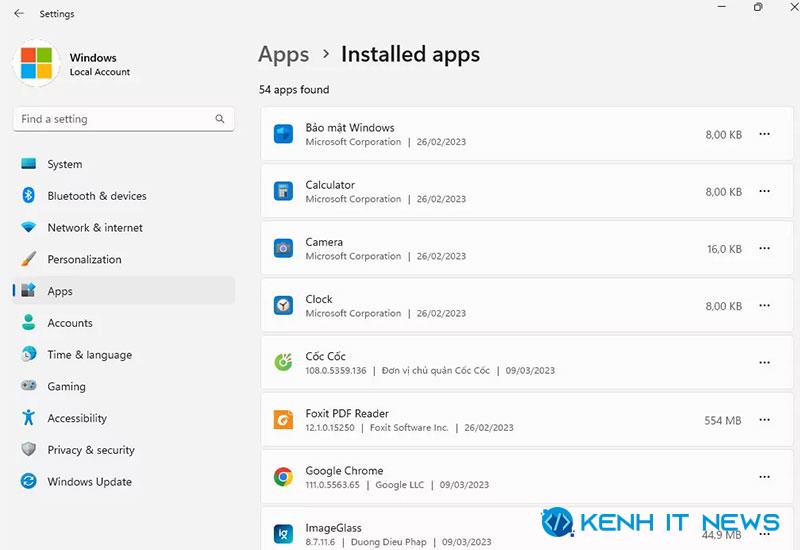Image resolution: width=800 pixels, height=550 pixels.
Task: Go to Privacy & security
Action: (124, 449)
